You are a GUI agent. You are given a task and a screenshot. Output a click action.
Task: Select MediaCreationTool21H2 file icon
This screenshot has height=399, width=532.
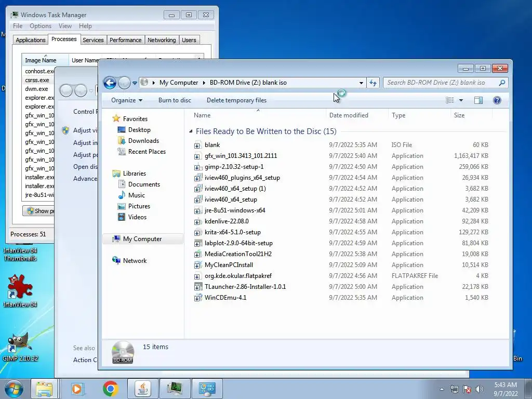pos(197,254)
